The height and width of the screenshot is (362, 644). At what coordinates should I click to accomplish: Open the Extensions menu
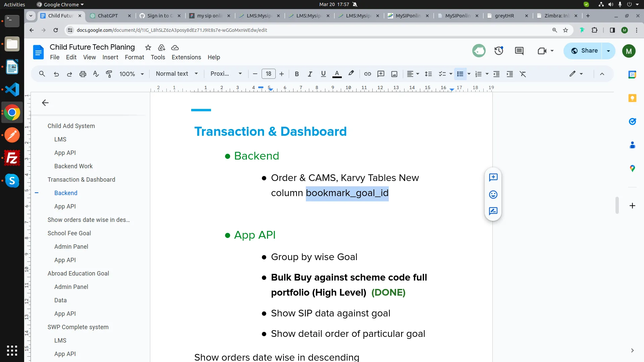point(186,57)
